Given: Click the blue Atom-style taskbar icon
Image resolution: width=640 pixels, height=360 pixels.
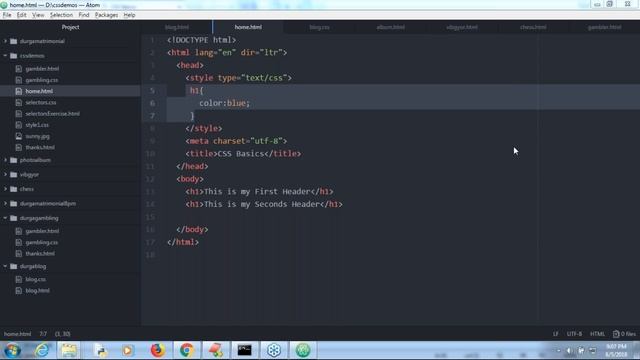Looking at the screenshot, I should [x=274, y=350].
